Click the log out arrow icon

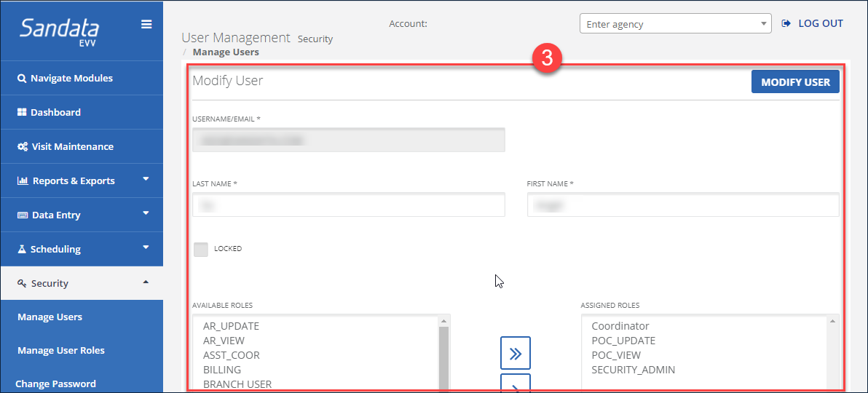[786, 23]
